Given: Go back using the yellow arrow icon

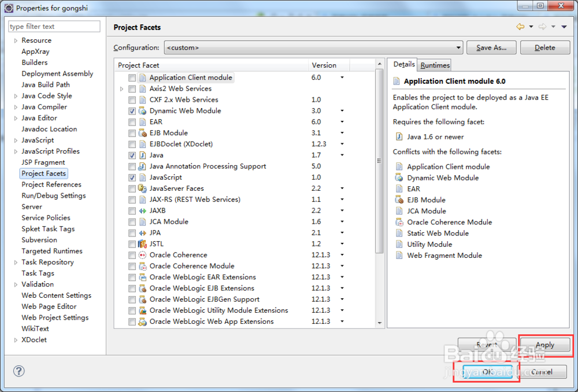Looking at the screenshot, I should (520, 27).
